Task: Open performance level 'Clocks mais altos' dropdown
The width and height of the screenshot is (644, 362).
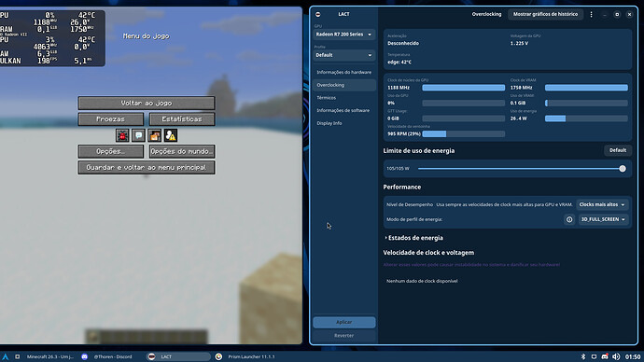Action: (x=602, y=204)
